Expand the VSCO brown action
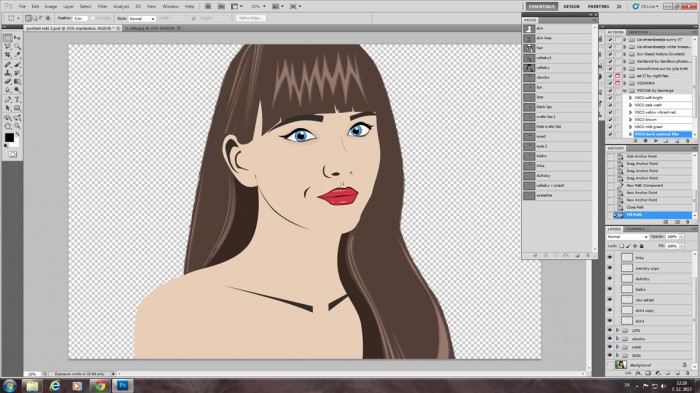The width and height of the screenshot is (700, 393). point(630,120)
